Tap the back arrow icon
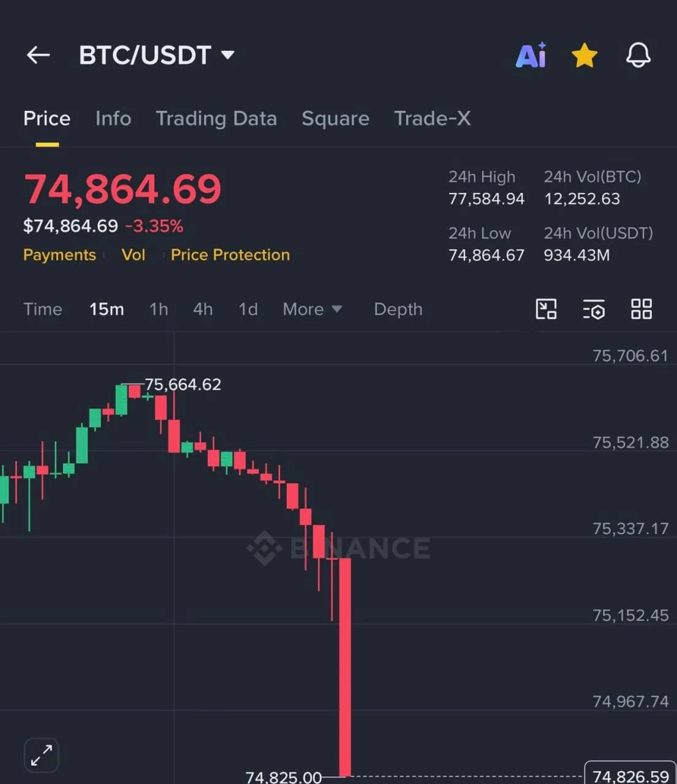 click(x=38, y=55)
